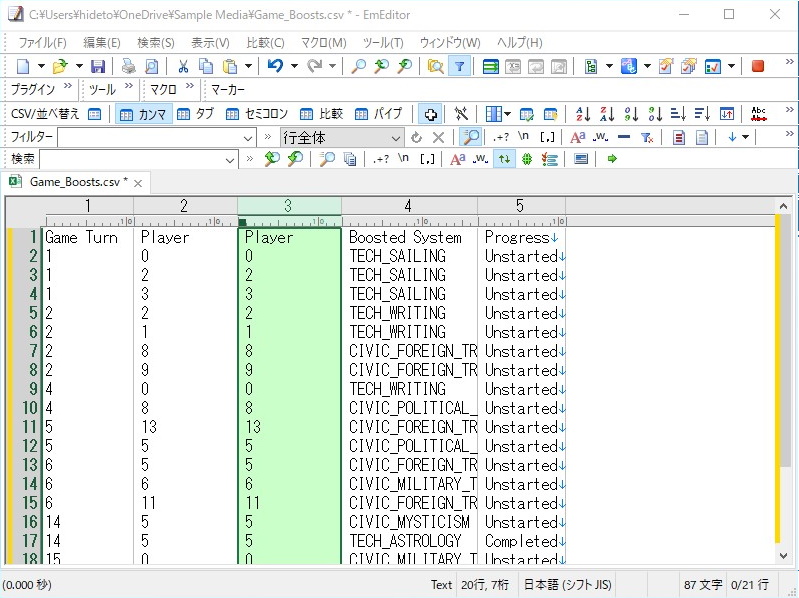The width and height of the screenshot is (799, 598).
Task: Click spell check Abc icon
Action: click(758, 114)
